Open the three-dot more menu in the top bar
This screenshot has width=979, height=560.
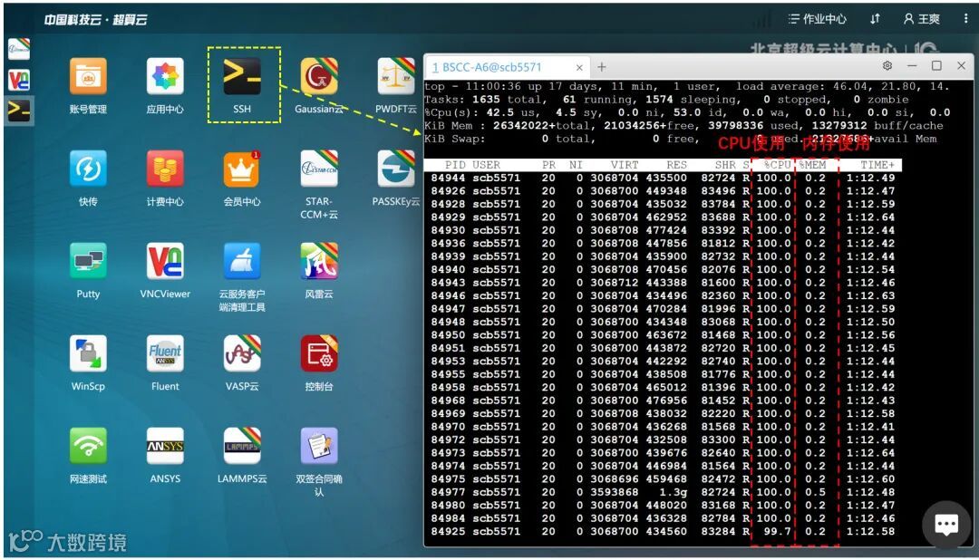[x=966, y=19]
